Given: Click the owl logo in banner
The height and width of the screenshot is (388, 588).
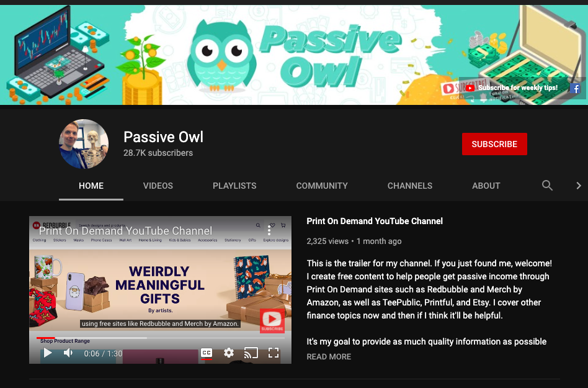Looking at the screenshot, I should click(221, 56).
